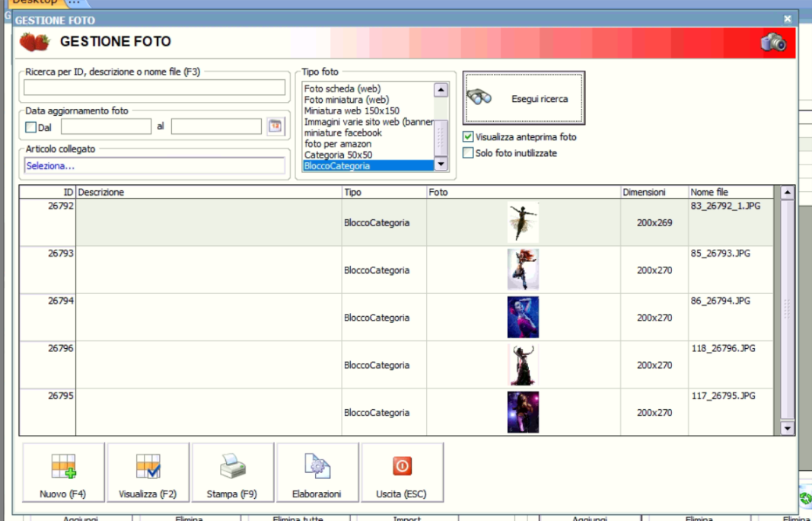The width and height of the screenshot is (812, 521).
Task: Click the Foto column header
Action: [524, 193]
